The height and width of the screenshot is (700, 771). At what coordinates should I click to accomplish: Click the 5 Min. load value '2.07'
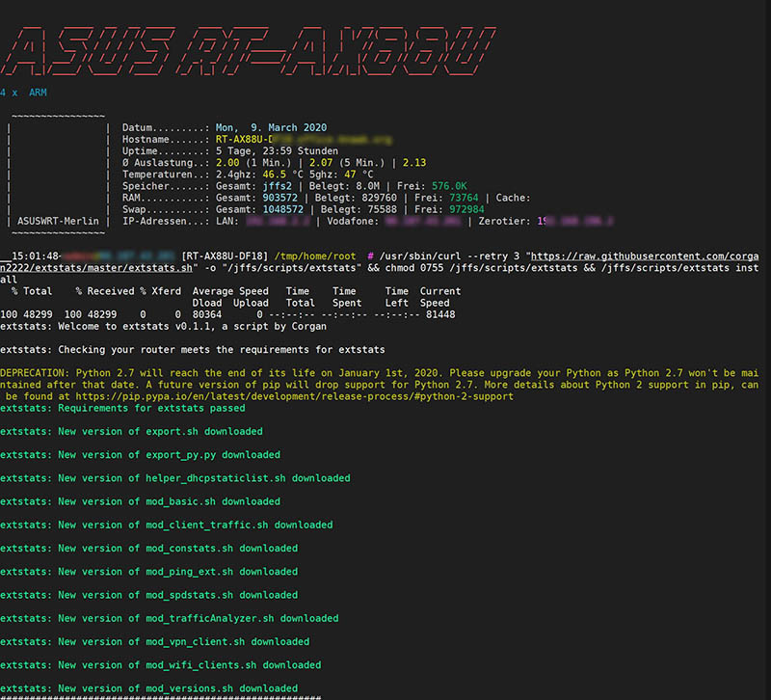click(x=321, y=163)
